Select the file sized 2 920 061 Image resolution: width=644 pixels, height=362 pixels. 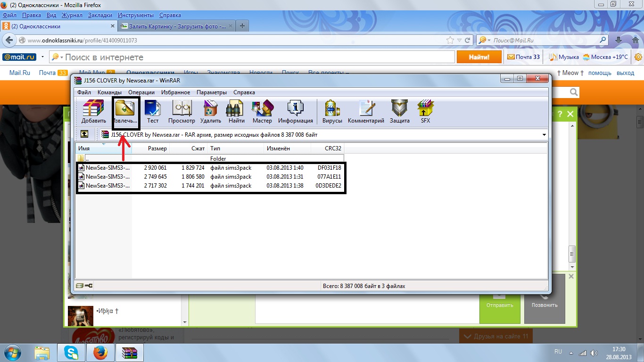(211, 168)
